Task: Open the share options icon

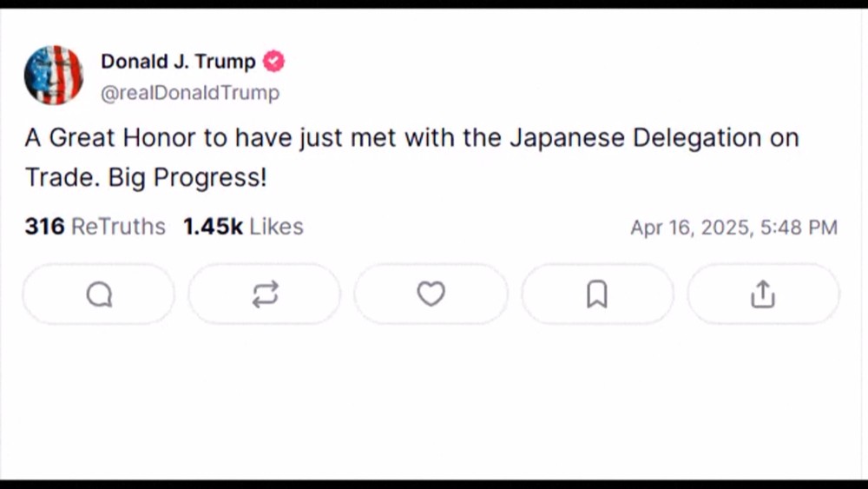Action: pos(762,295)
